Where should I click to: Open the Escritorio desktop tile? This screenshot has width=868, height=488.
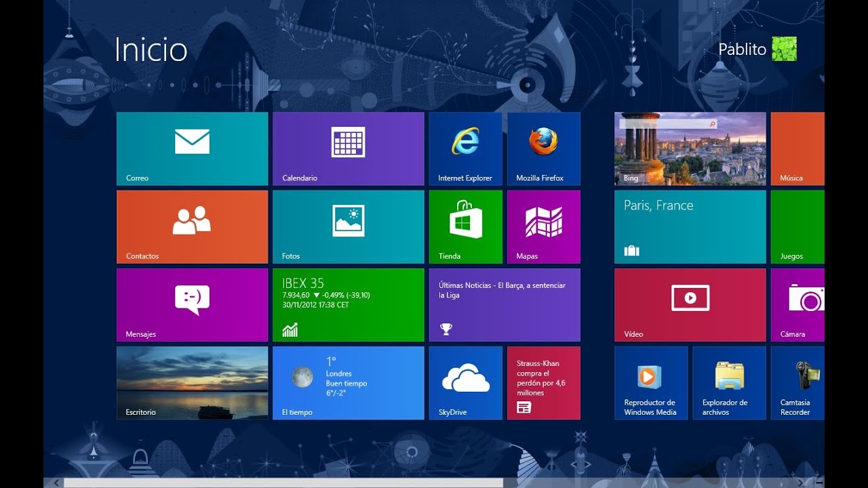click(193, 383)
